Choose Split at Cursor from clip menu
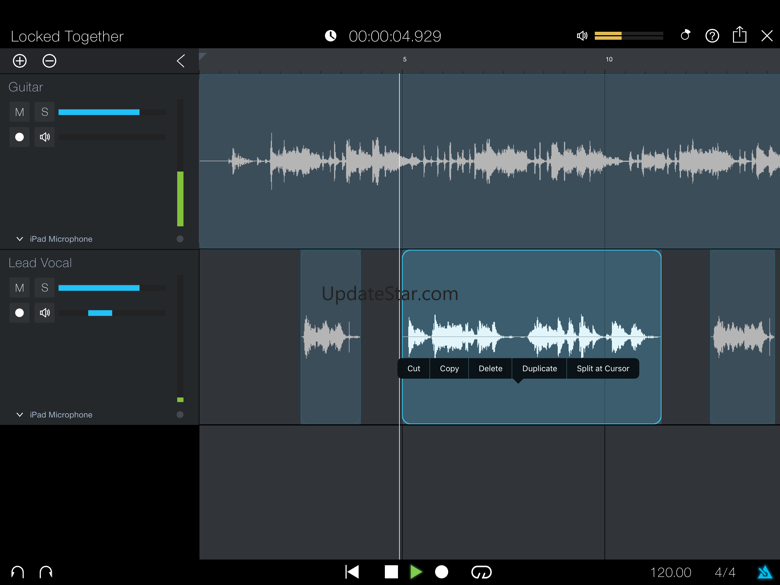The image size is (780, 585). pyautogui.click(x=603, y=369)
